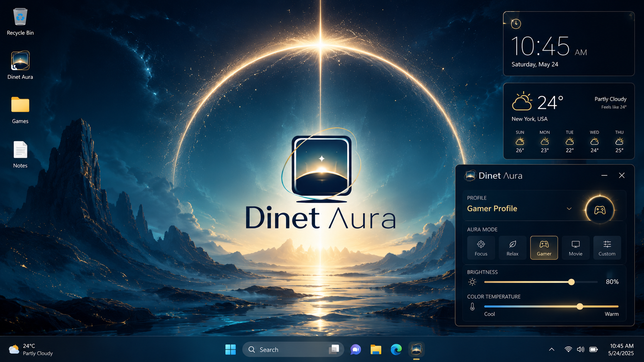The image size is (644, 362).
Task: Click the clock icon in time widget
Action: pyautogui.click(x=516, y=24)
